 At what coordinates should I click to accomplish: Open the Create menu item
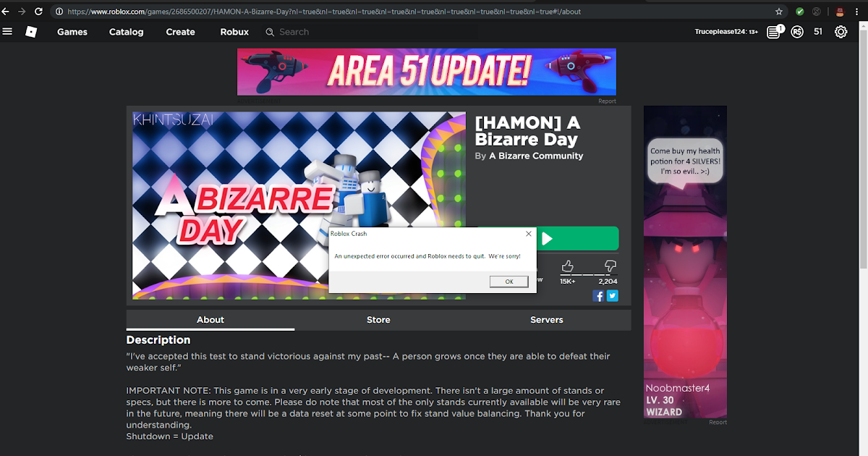(181, 32)
